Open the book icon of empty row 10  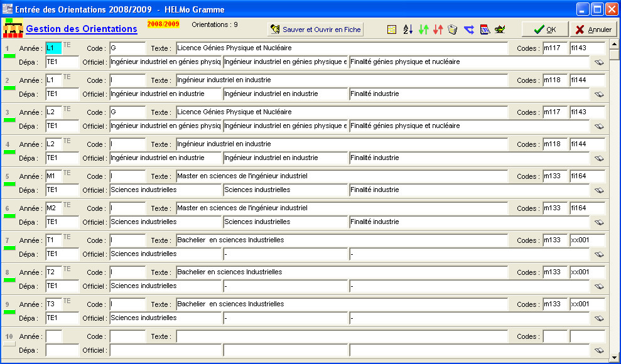pos(599,351)
